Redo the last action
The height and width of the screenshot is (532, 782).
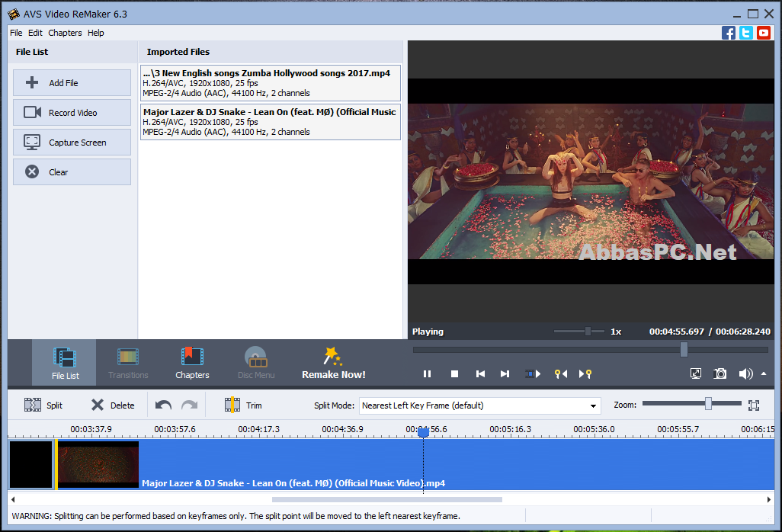point(189,405)
